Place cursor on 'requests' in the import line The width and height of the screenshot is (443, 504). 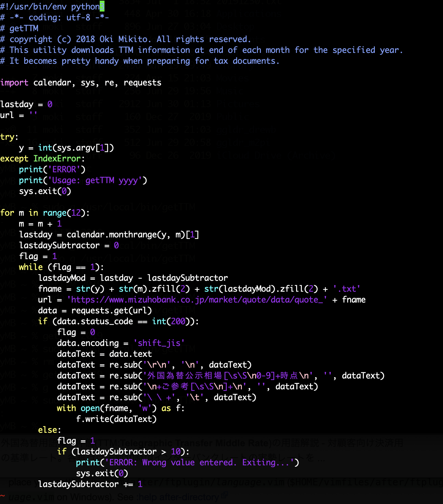(142, 83)
